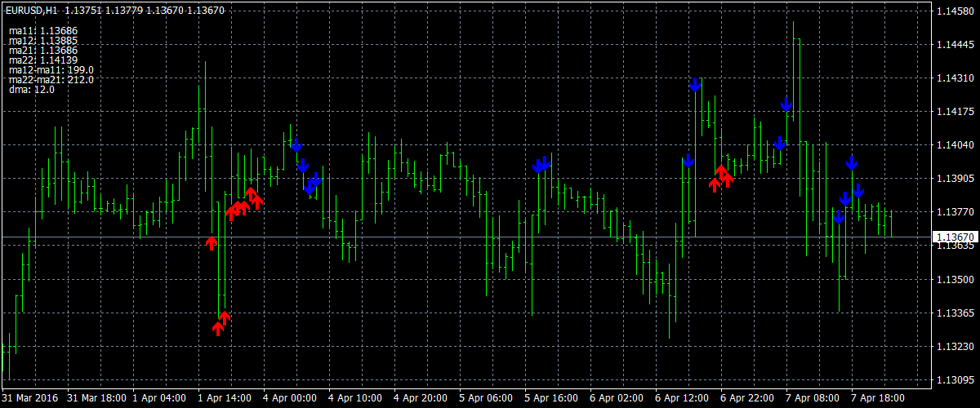The image size is (980, 408).
Task: Click the 1.13095 price axis label
Action: [954, 380]
